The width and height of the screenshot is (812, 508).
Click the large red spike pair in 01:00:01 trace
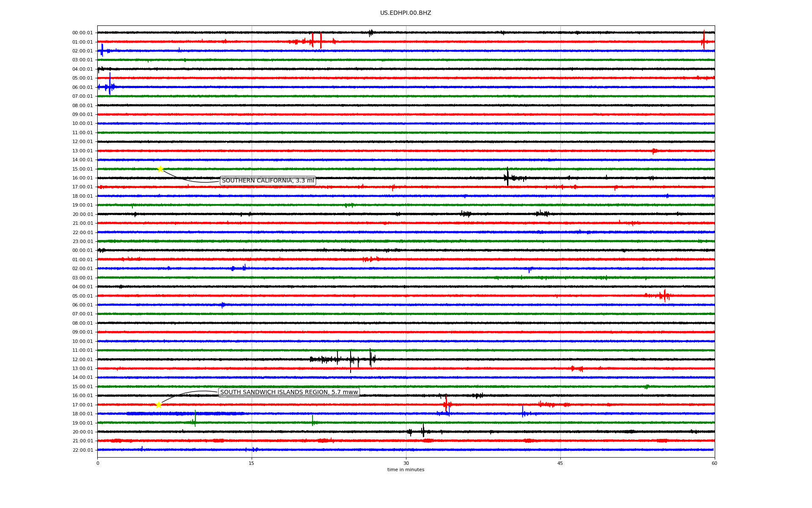coord(316,41)
